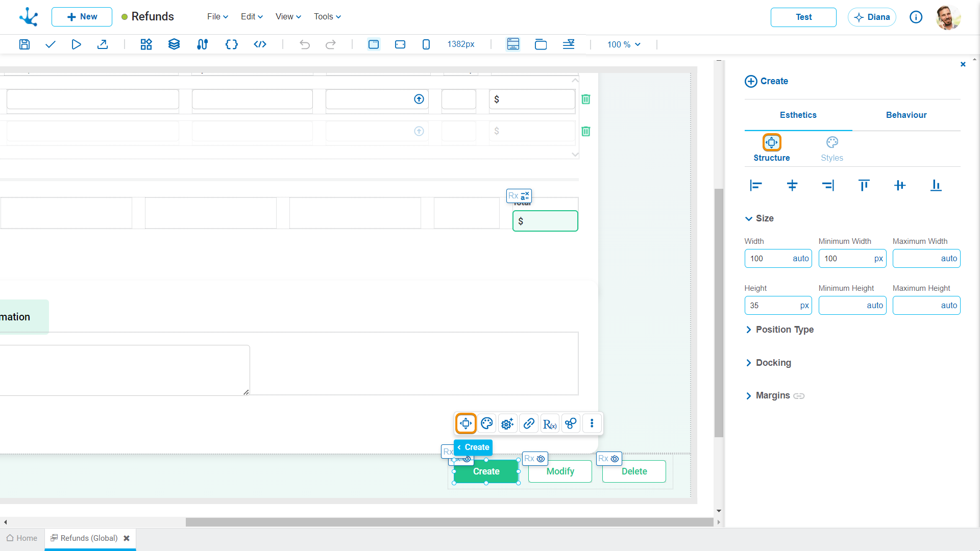Click the Modify form button
The width and height of the screenshot is (980, 551).
click(x=560, y=471)
